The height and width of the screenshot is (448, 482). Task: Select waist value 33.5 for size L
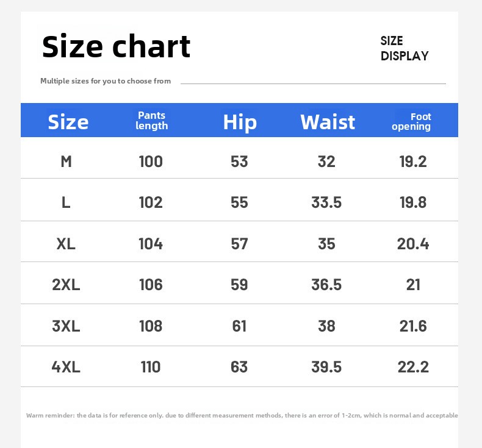326,202
